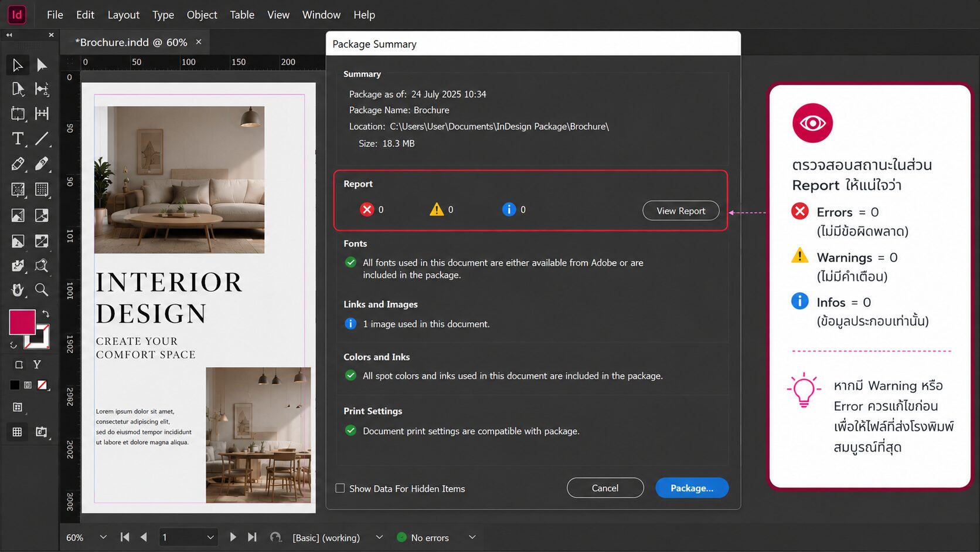The width and height of the screenshot is (980, 552).
Task: Swap fill and stroke colors
Action: click(x=46, y=314)
